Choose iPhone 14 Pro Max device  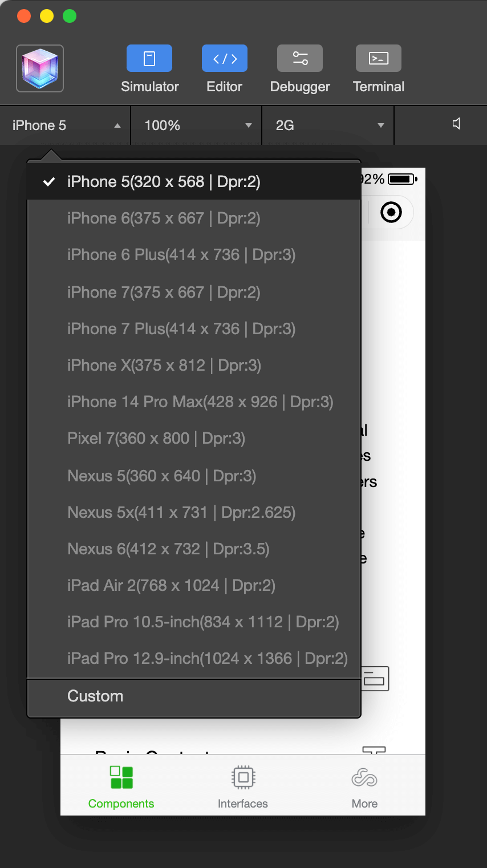[x=200, y=402]
